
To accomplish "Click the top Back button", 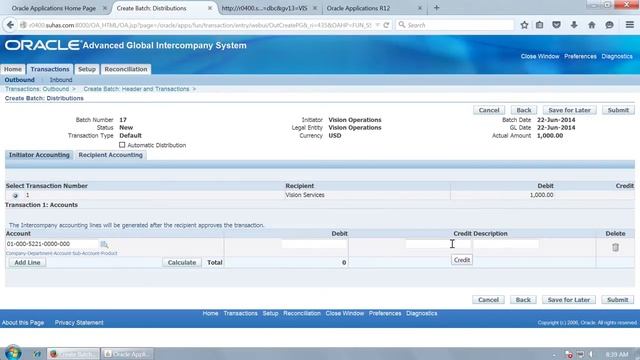I will [524, 110].
